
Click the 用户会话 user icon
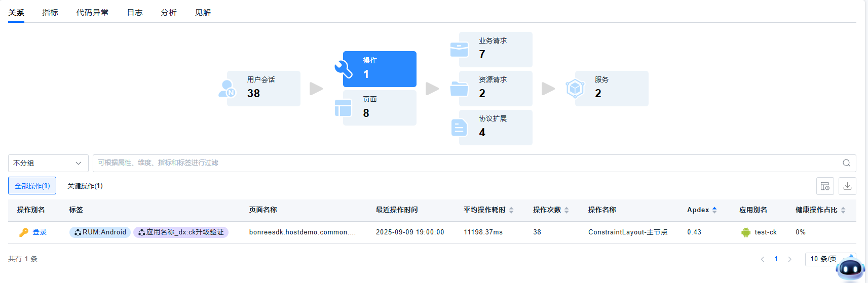[x=227, y=89]
